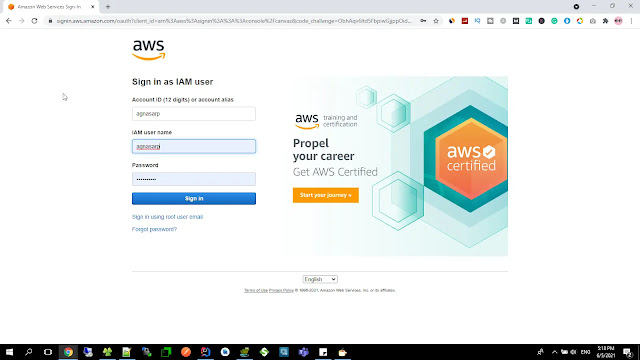
Task: Open the Windows Start menu
Action: [x=9, y=352]
